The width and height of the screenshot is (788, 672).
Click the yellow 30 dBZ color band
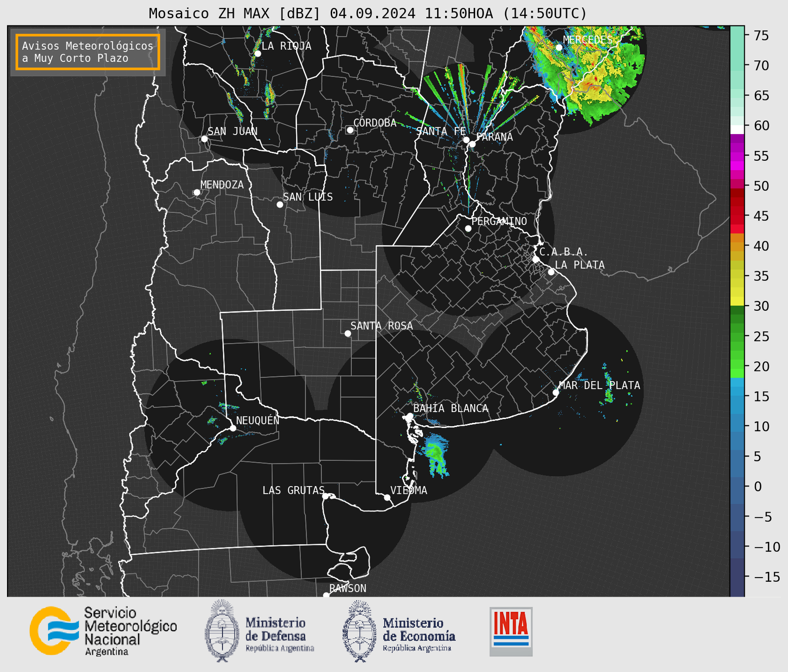tap(737, 301)
